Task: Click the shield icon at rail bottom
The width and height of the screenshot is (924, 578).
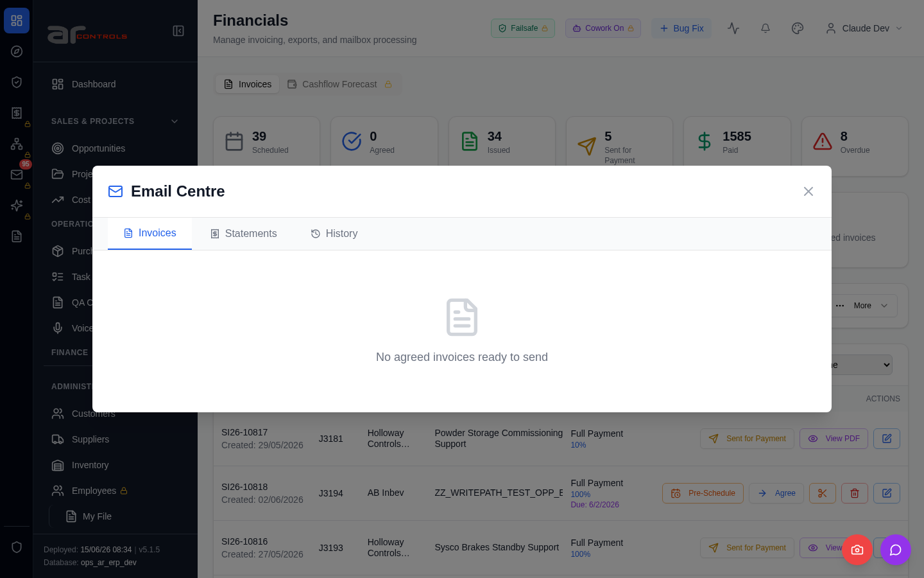Action: [x=17, y=547]
